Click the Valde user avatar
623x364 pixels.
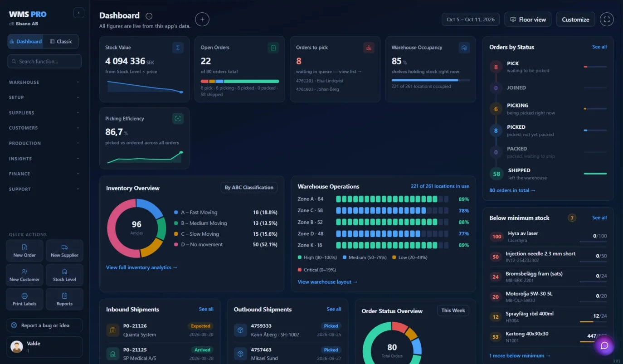click(x=17, y=347)
